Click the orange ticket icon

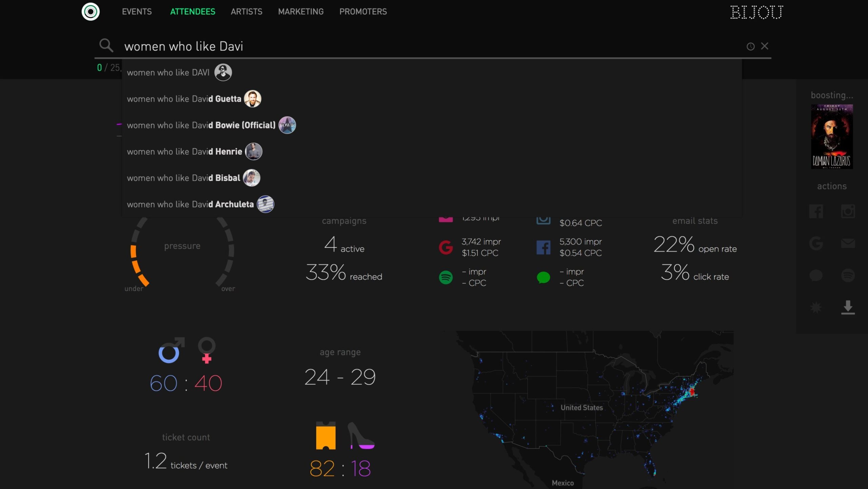326,436
